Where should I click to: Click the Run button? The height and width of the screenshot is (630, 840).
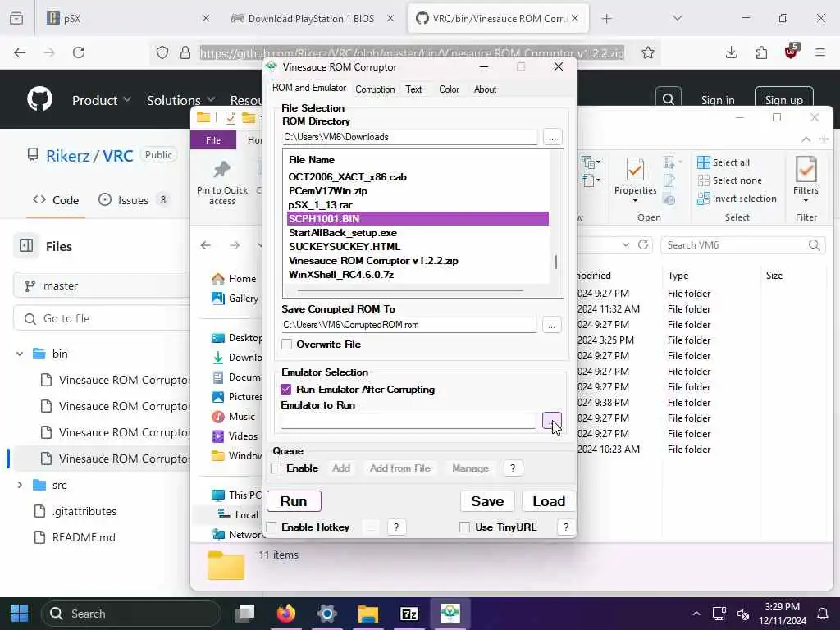[x=294, y=501]
